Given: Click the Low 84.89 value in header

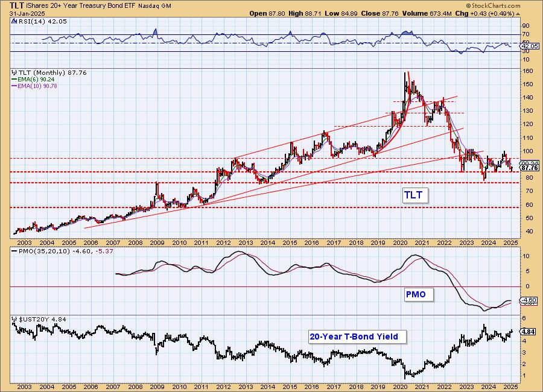Looking at the screenshot, I should pos(341,13).
